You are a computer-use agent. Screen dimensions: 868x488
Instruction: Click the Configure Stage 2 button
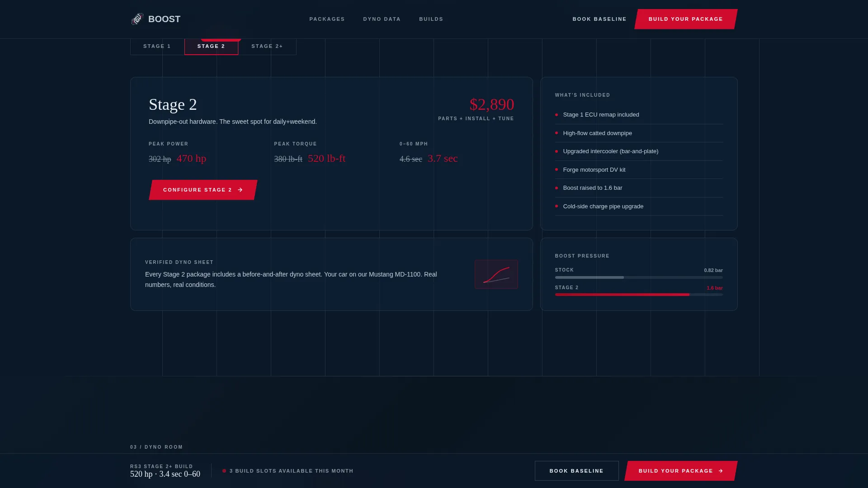coord(203,190)
